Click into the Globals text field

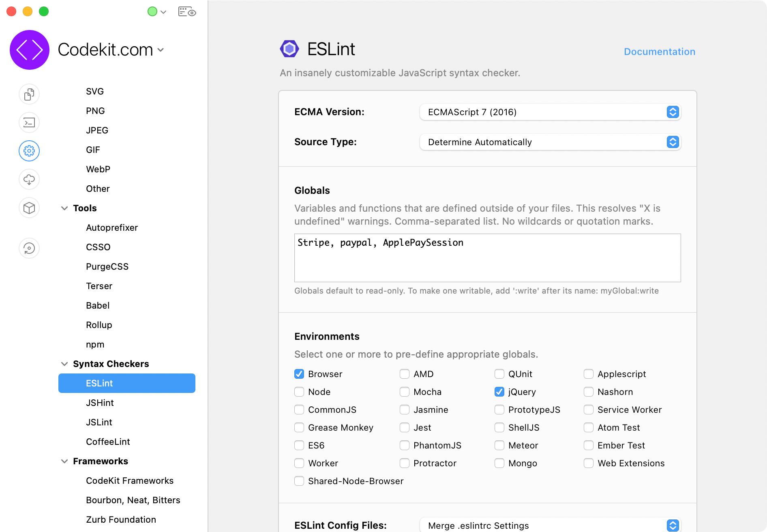click(487, 258)
